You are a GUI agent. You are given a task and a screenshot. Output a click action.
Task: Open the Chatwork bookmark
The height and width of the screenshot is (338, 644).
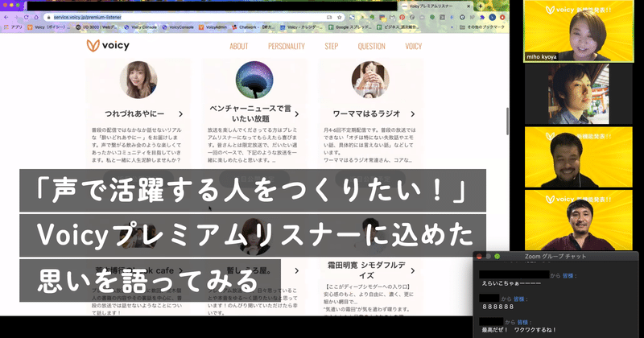pos(254,27)
